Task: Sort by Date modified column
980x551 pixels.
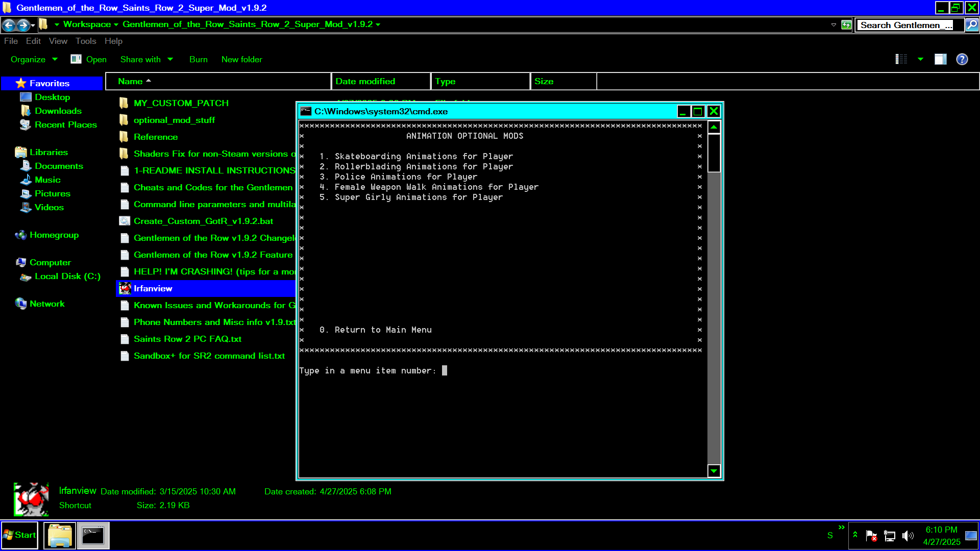Action: pos(381,82)
